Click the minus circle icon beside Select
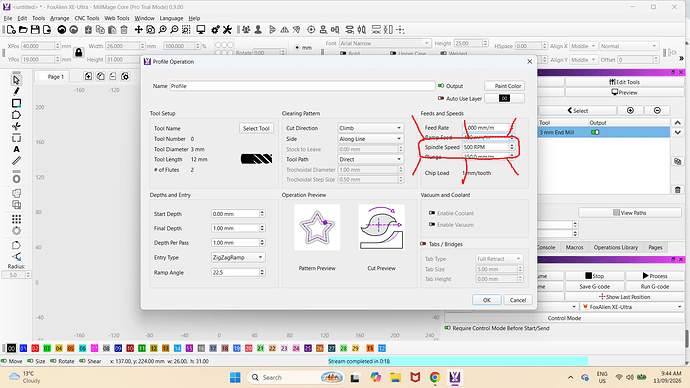690x388 pixels. pyautogui.click(x=657, y=110)
